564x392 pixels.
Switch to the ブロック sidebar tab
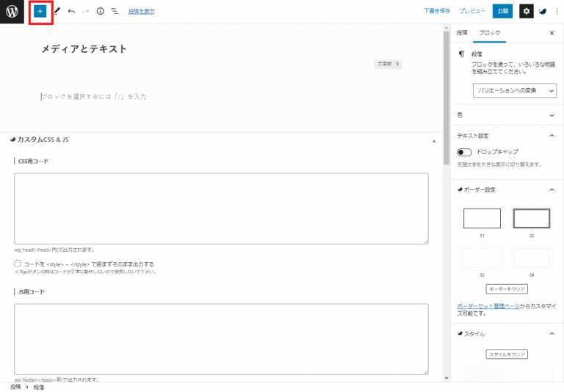(x=490, y=33)
